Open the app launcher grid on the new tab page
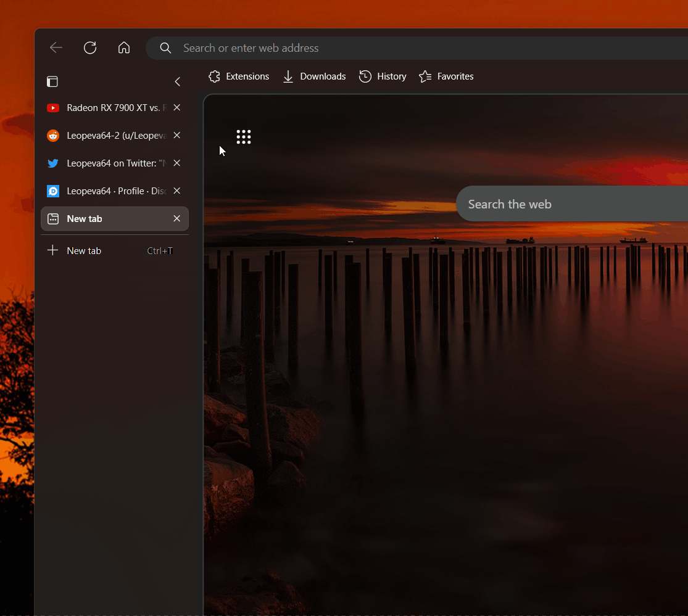Viewport: 688px width, 616px height. coord(244,137)
